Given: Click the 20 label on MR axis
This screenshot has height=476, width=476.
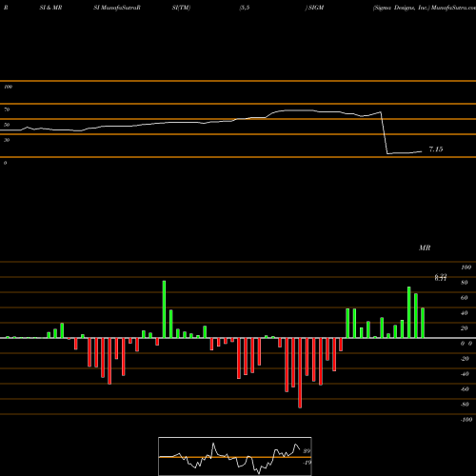Looking at the screenshot, I should 465,328.
